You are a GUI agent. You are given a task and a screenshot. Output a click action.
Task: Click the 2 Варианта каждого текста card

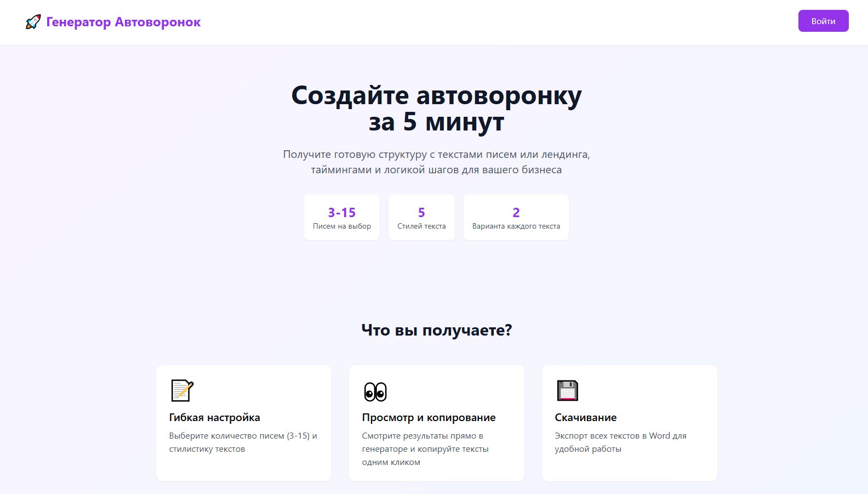pos(516,217)
